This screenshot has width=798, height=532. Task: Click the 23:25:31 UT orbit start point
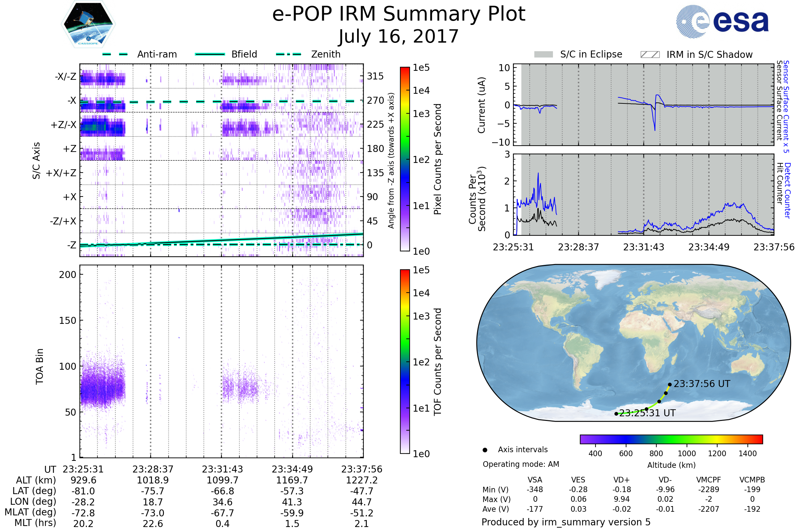pos(616,414)
